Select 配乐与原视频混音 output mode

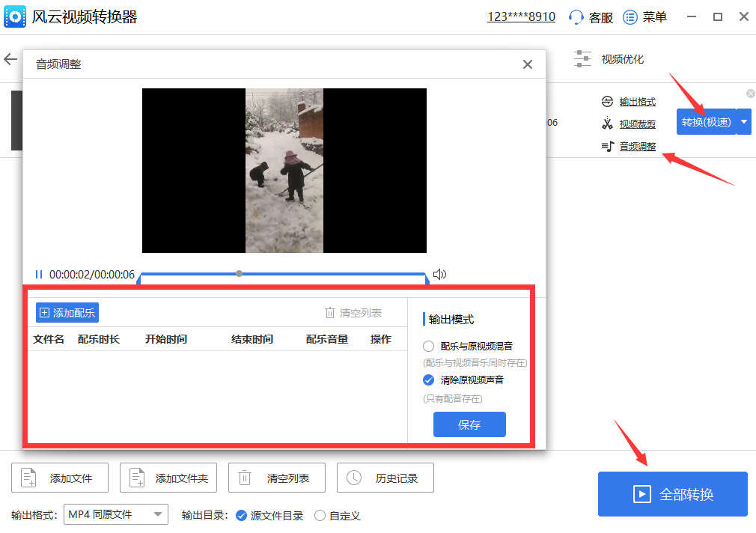tap(428, 347)
